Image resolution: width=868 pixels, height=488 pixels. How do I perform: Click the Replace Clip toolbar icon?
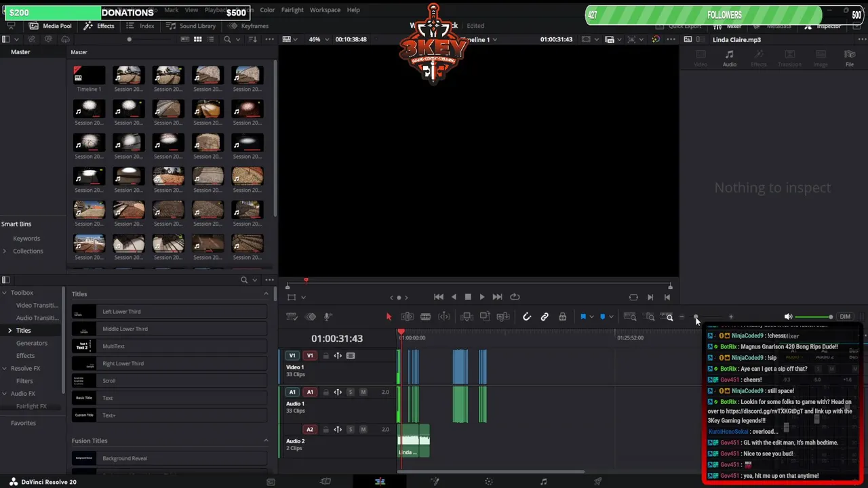(x=503, y=317)
